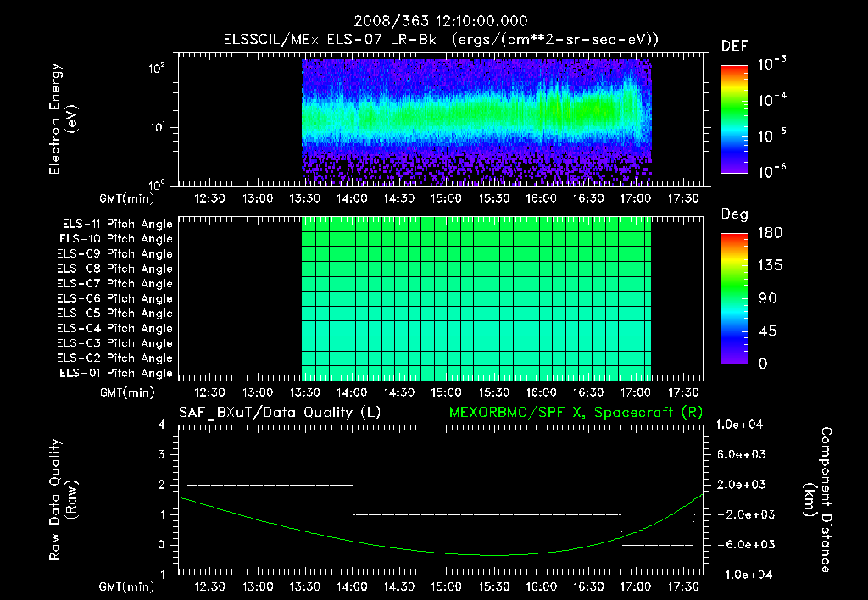Click the 1.0e+04 right axis value

click(739, 425)
